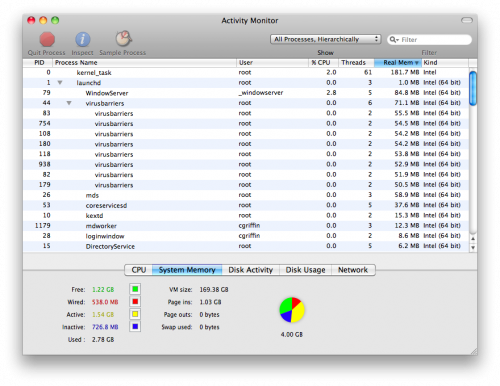Click the 181.7 MB real memory value
Viewport: 500px width, 386px height.
(x=405, y=72)
